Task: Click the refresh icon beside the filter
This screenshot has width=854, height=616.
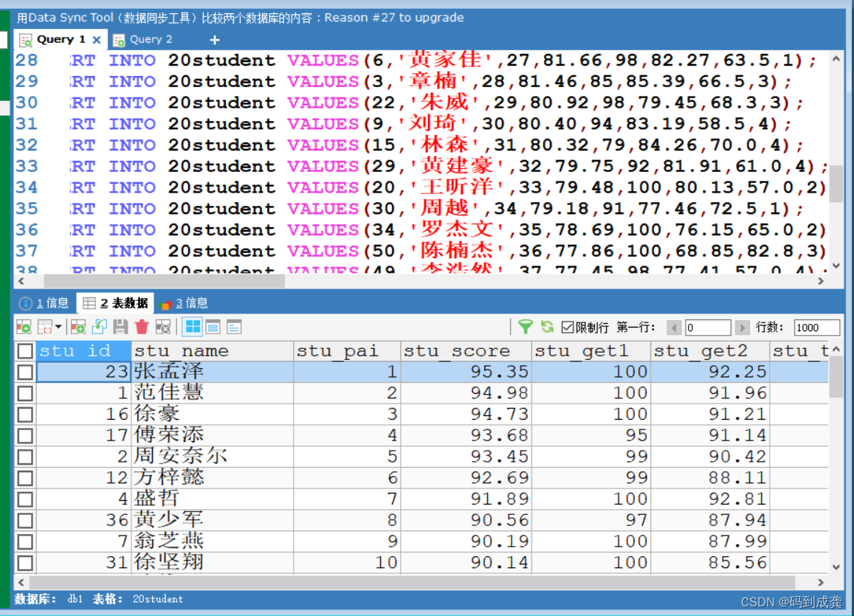Action: click(x=546, y=327)
